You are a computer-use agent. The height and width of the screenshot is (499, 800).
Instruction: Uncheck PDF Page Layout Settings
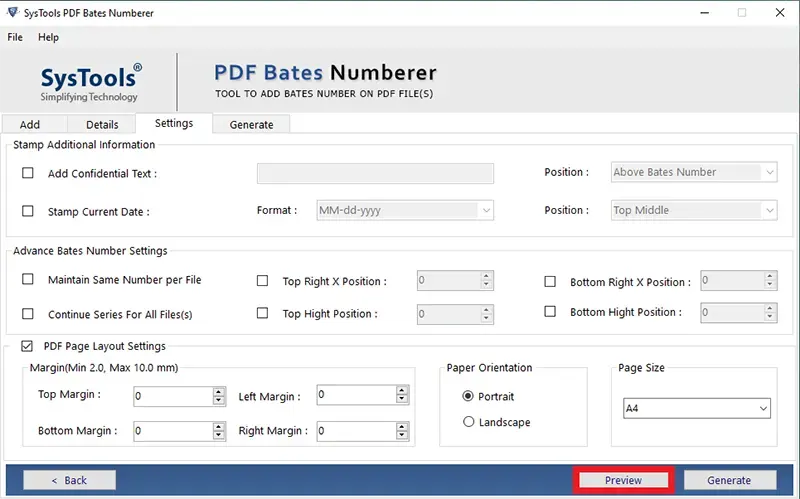(x=27, y=346)
